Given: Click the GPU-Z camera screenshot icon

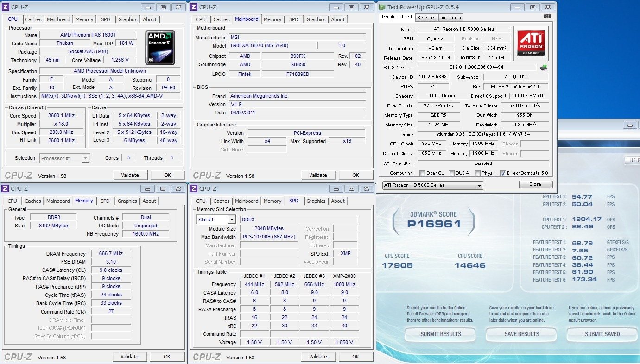Looking at the screenshot, I should (547, 16).
